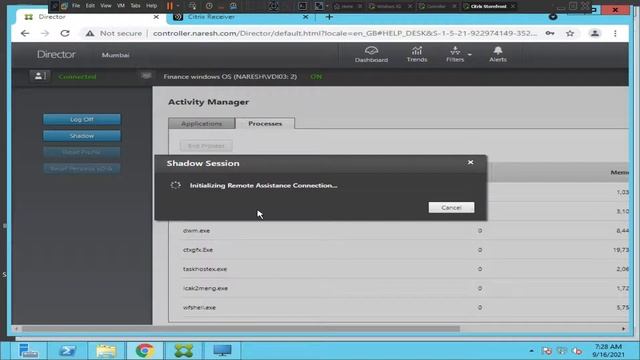Open the VMware View menu

[106, 6]
